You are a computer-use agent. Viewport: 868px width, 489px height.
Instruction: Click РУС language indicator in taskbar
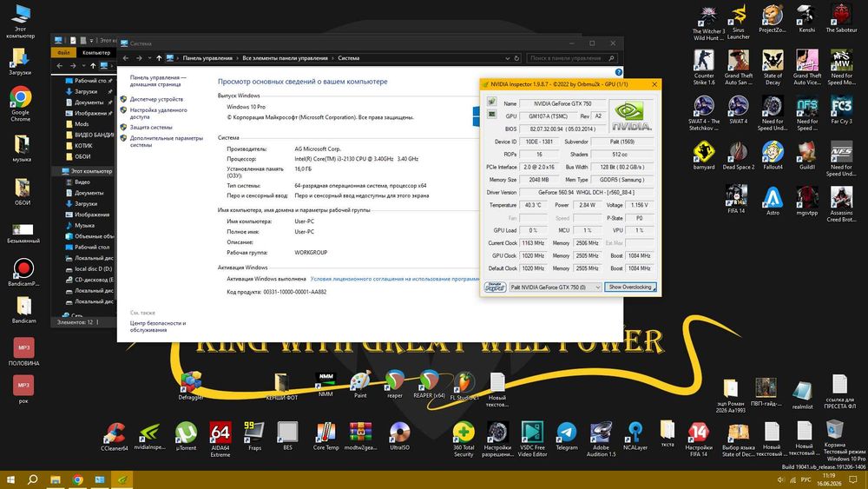tap(806, 479)
